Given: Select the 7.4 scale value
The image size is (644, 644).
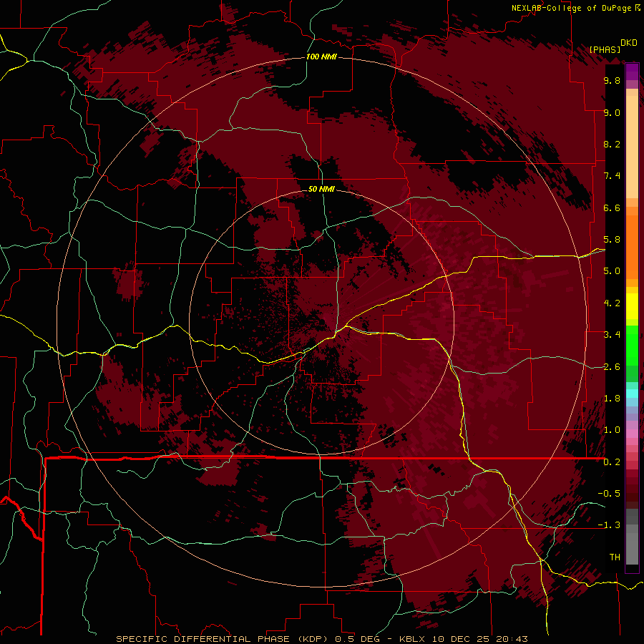Looking at the screenshot, I should (x=612, y=176).
